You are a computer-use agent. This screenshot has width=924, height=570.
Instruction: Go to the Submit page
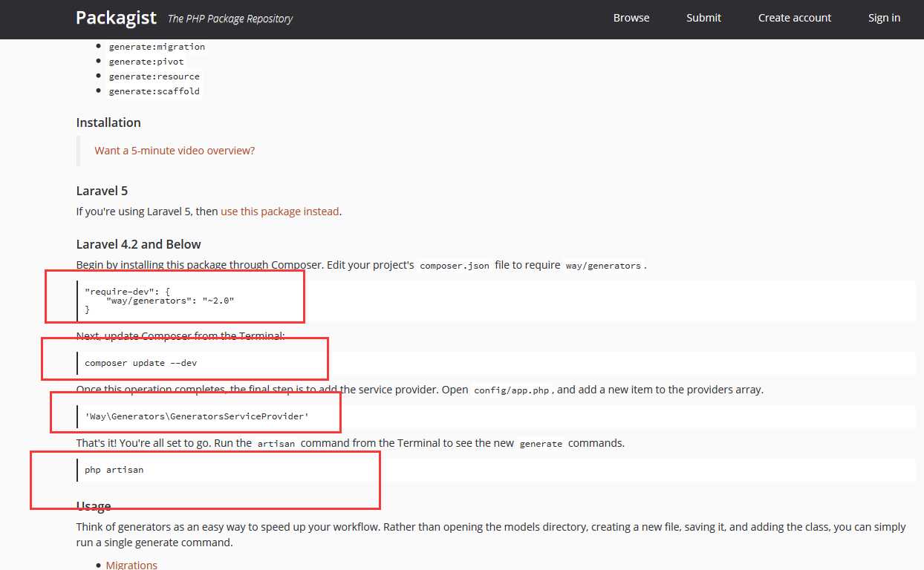click(703, 18)
